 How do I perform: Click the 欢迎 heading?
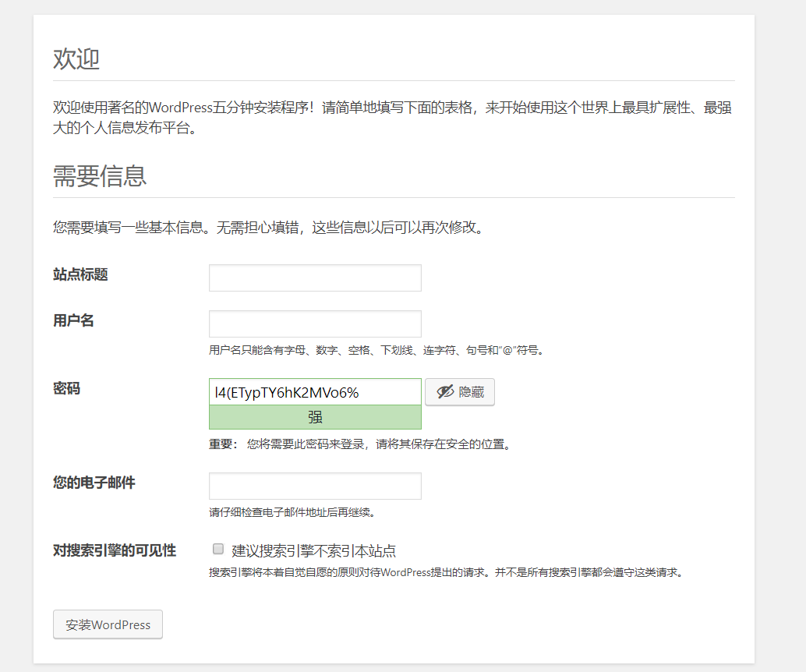(75, 59)
